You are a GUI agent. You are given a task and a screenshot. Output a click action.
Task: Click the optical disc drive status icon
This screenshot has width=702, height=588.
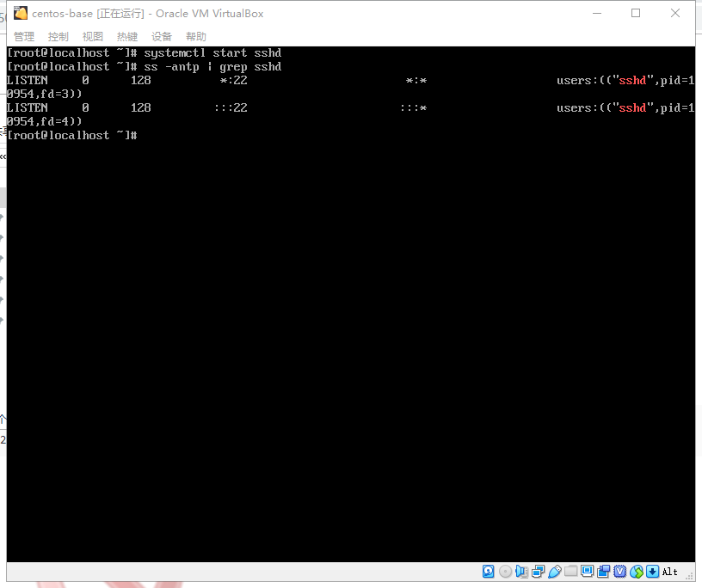(x=505, y=572)
